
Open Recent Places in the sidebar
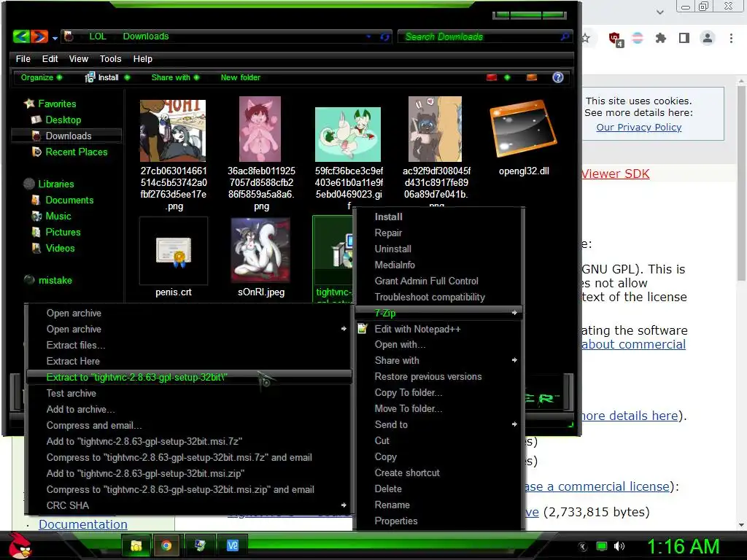76,152
